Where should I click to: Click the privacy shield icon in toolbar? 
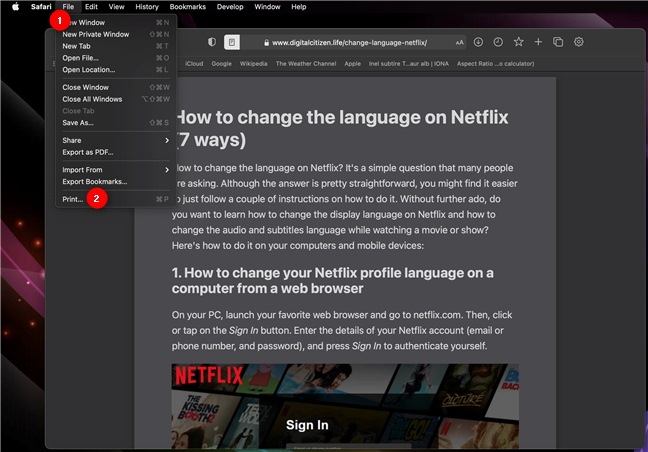[x=212, y=42]
